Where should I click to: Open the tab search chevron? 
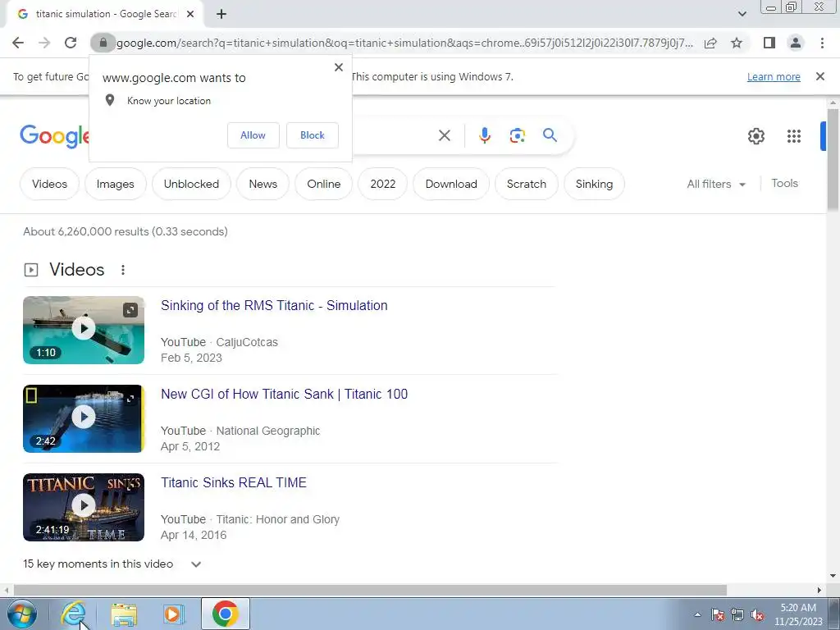point(742,14)
